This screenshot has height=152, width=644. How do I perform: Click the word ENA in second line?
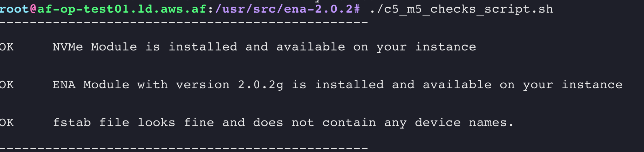[x=64, y=85]
